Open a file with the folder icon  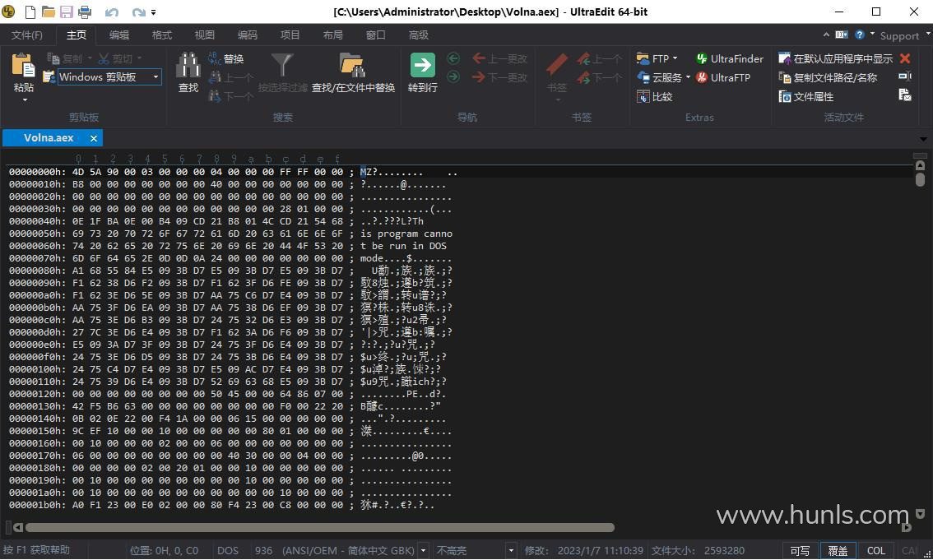click(49, 12)
